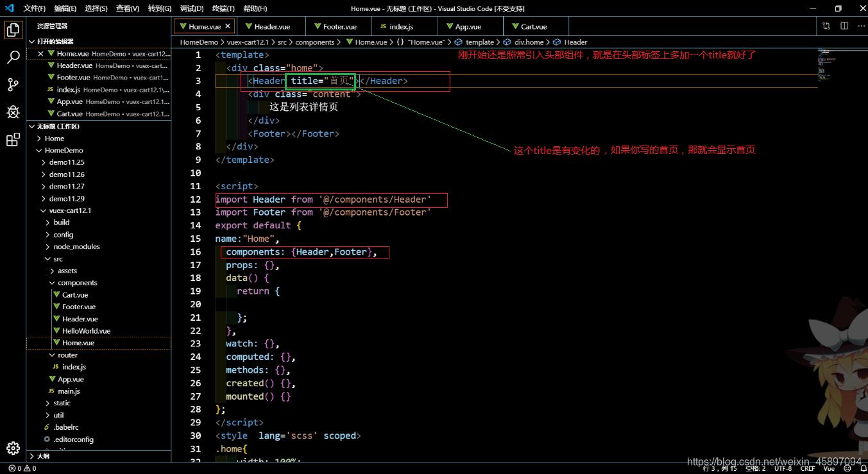
Task: Change the Vue language mode
Action: pyautogui.click(x=829, y=469)
